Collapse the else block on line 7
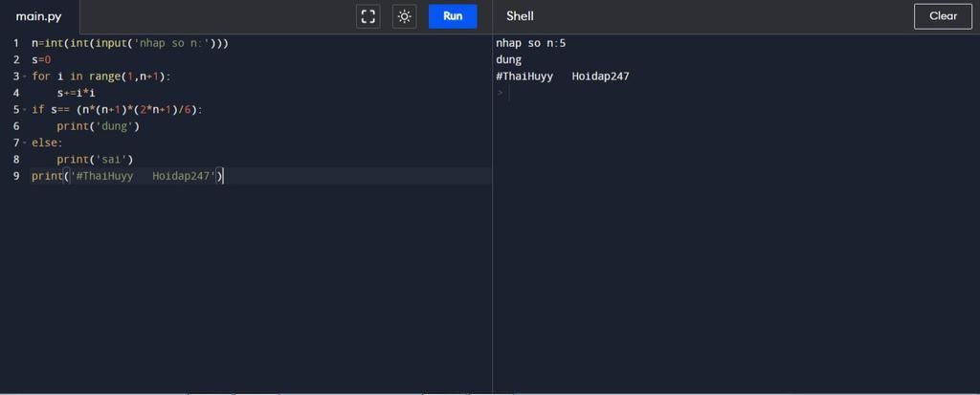 25,143
